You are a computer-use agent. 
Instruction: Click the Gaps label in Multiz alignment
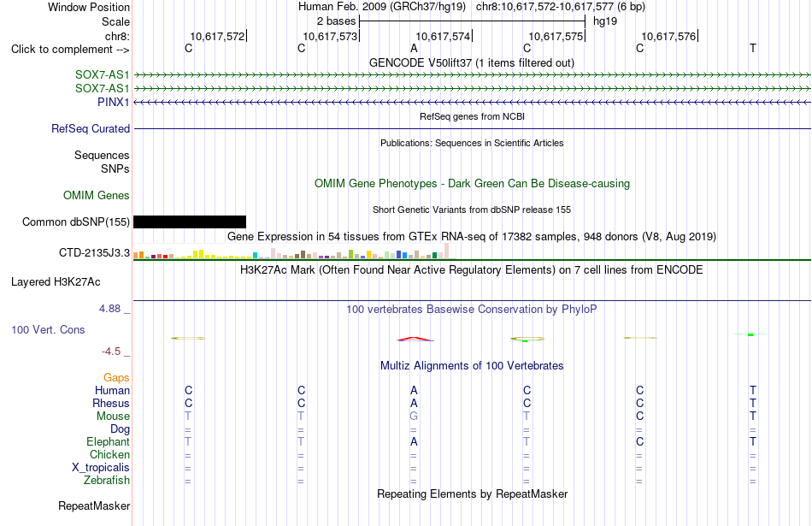(116, 377)
